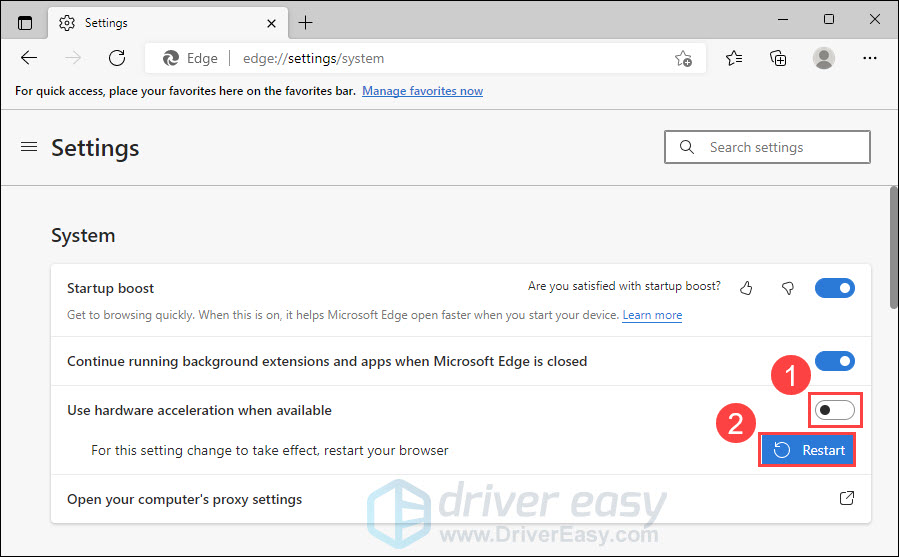Screen dimensions: 899x557
Task: Add this page to favorites star icon
Action: [683, 58]
